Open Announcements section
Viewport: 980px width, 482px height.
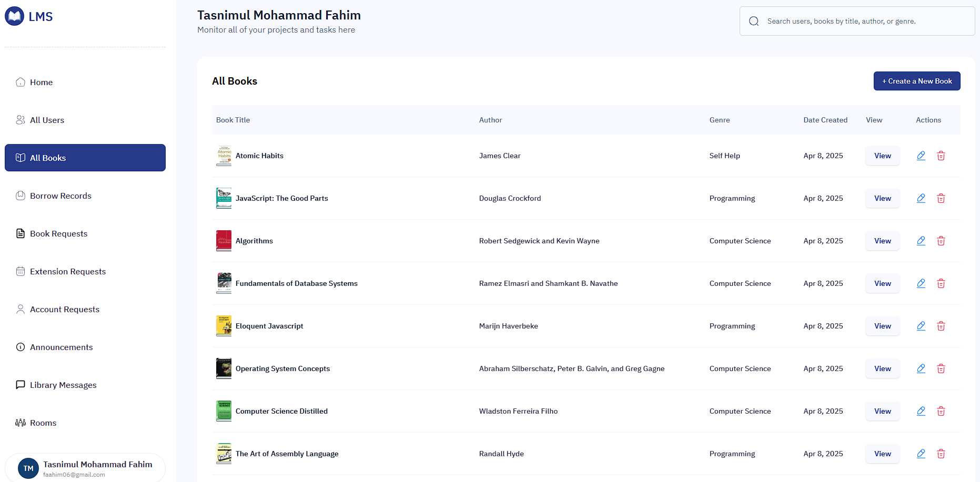85,347
